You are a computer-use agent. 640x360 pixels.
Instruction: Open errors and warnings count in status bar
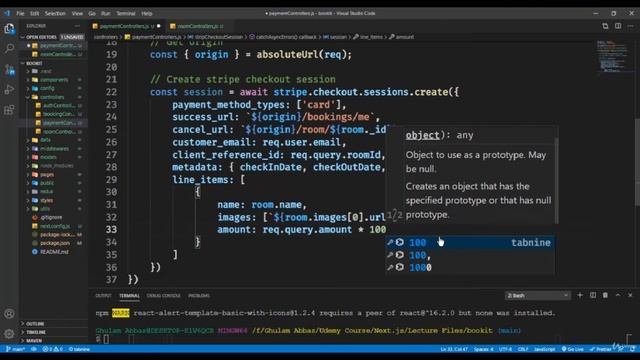click(x=52, y=349)
